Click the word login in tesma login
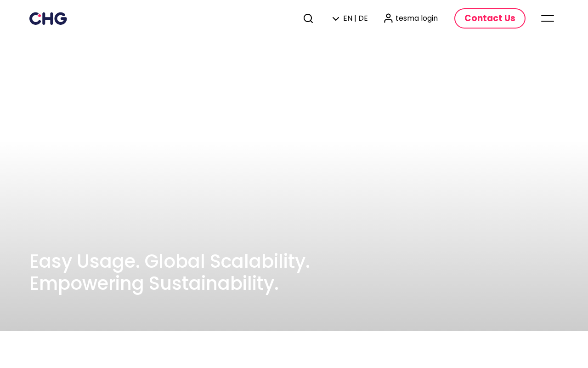This screenshot has width=588, height=368. 429,18
